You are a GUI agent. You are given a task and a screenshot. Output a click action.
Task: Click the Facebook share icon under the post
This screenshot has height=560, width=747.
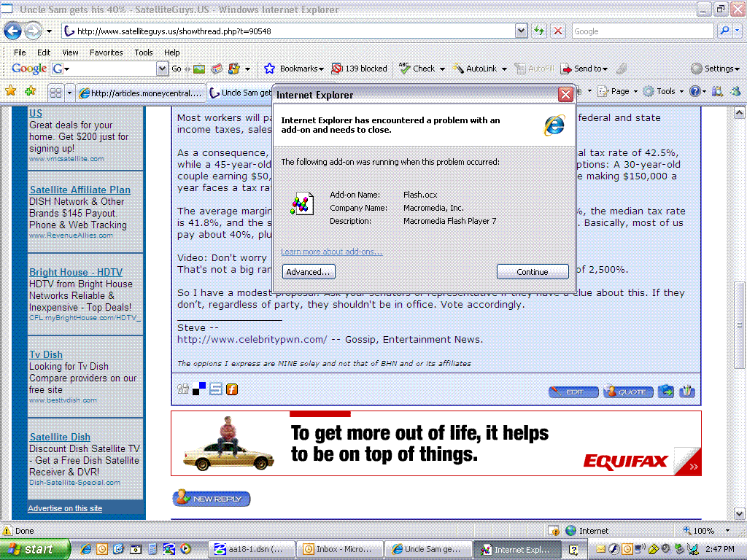click(x=232, y=389)
